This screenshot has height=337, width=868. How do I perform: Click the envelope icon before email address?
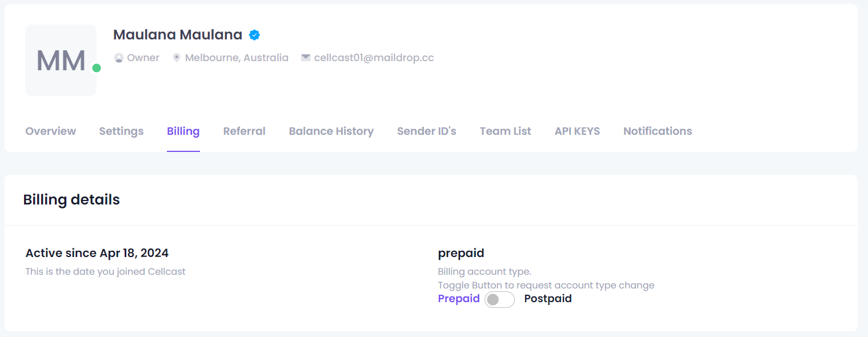click(x=306, y=58)
